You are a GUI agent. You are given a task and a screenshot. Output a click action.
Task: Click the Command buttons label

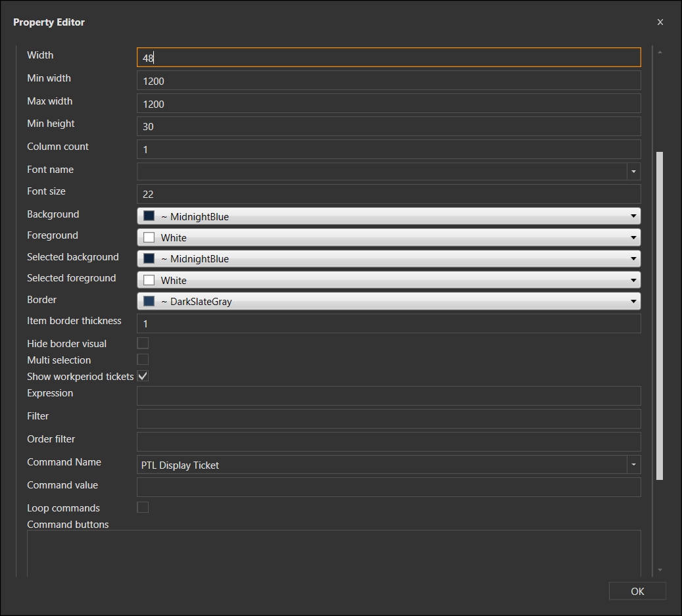[x=68, y=524]
